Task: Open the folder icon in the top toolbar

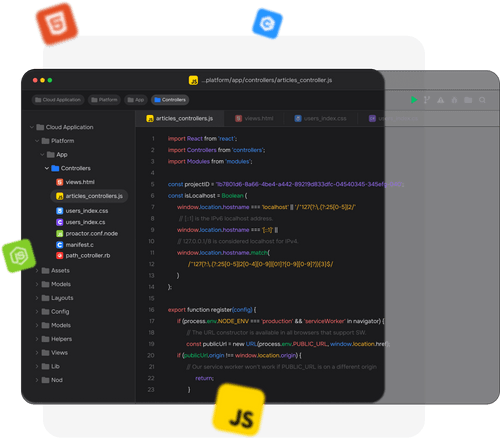Action: 468,100
